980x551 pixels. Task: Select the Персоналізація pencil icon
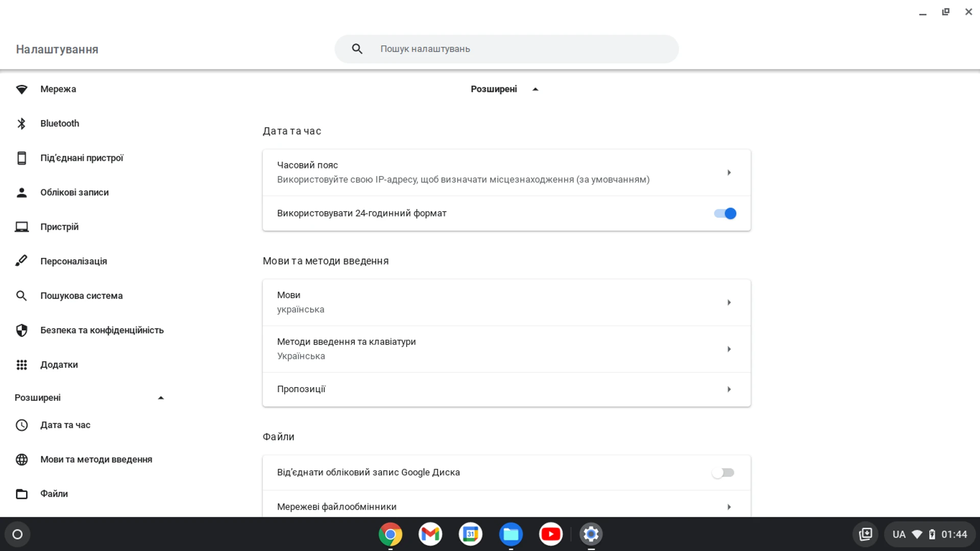click(21, 260)
